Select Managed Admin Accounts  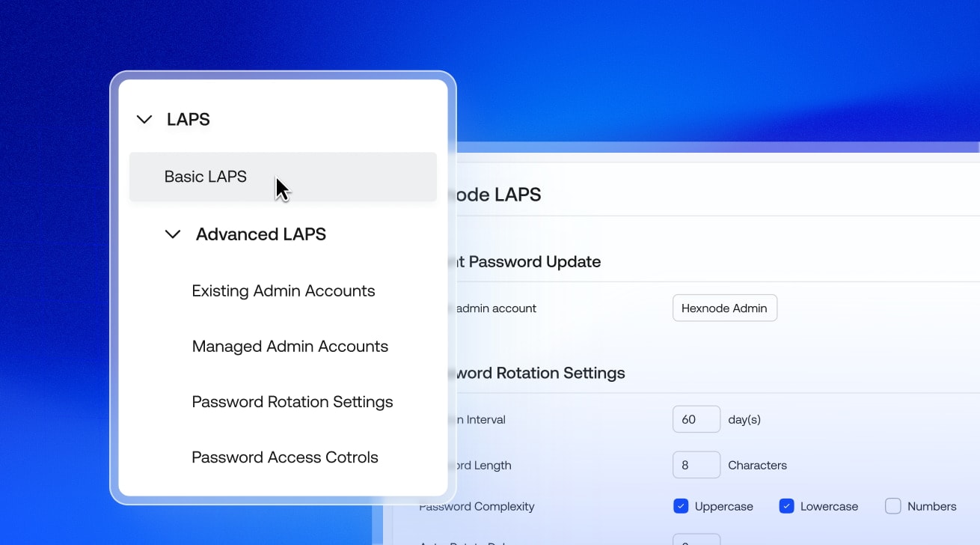pyautogui.click(x=290, y=346)
